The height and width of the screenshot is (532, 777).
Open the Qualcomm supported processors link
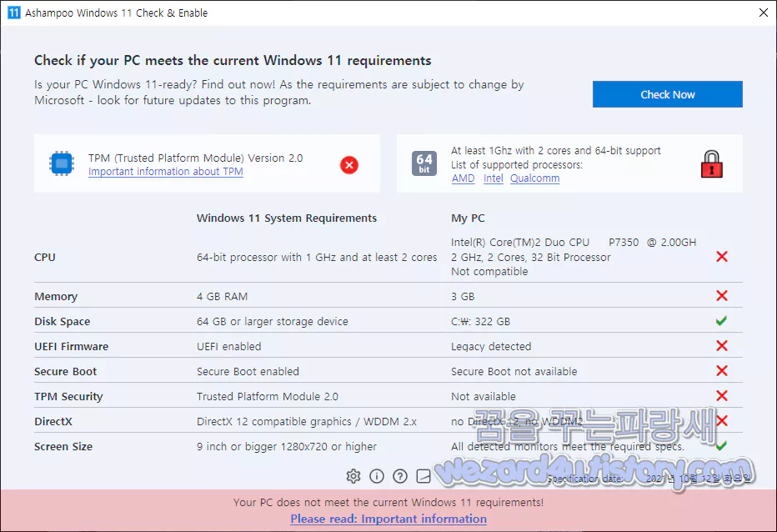534,178
